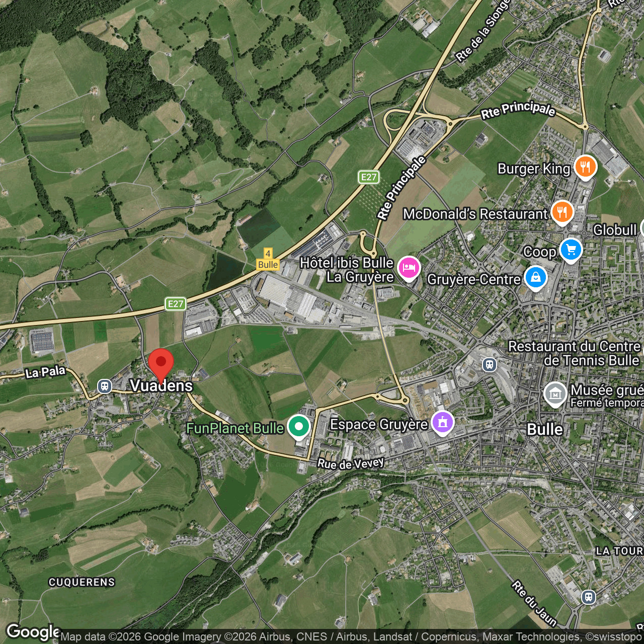Click the FunPlanet Bulle green marker
Screen dimensions: 644x644
click(x=299, y=427)
